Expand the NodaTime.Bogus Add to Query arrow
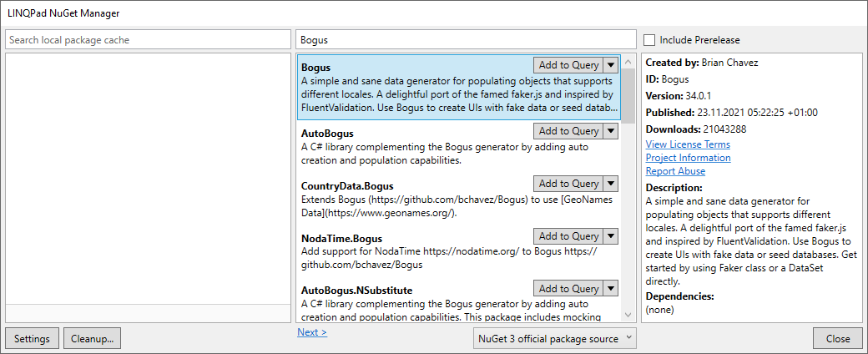Image resolution: width=868 pixels, height=354 pixels. (x=610, y=236)
